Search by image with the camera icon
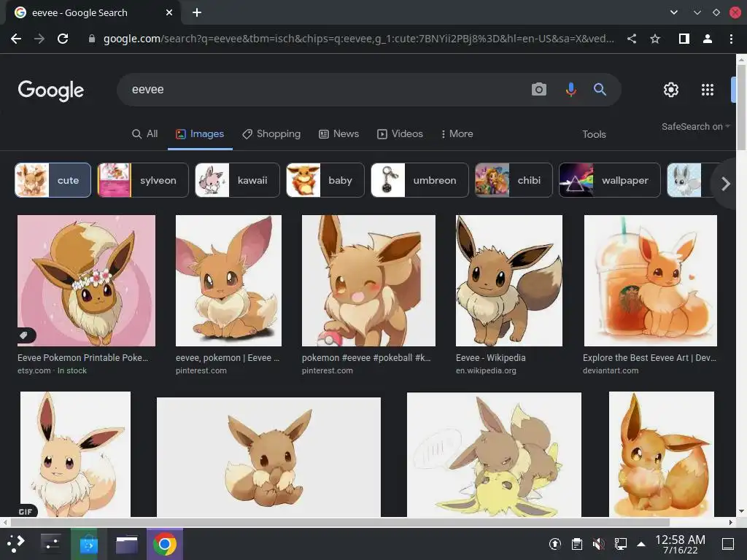747x560 pixels. point(539,89)
